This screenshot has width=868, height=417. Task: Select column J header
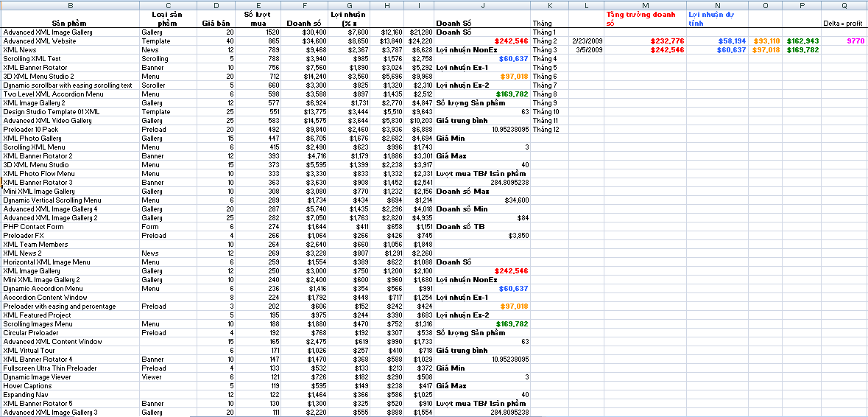click(x=482, y=5)
